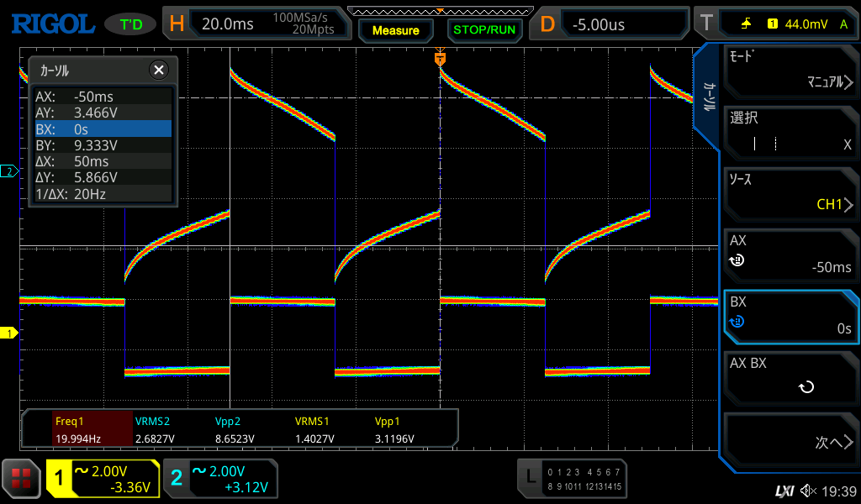Viewport: 861px width, 504px height.
Task: Click the orange trigger position T marker
Action: coord(439,59)
